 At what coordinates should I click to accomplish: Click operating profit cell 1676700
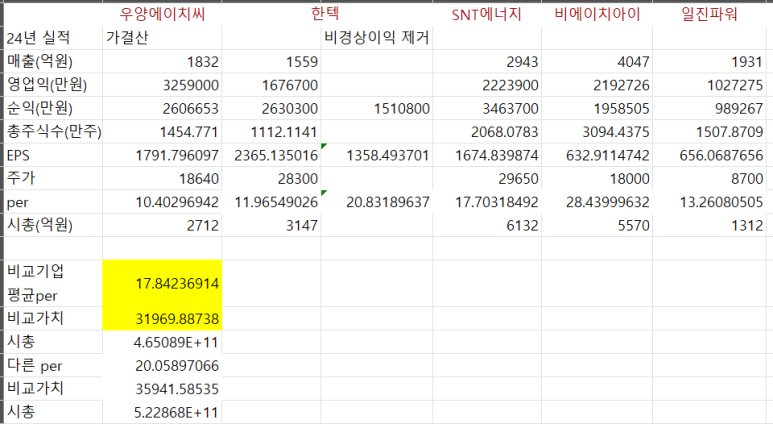pos(271,85)
